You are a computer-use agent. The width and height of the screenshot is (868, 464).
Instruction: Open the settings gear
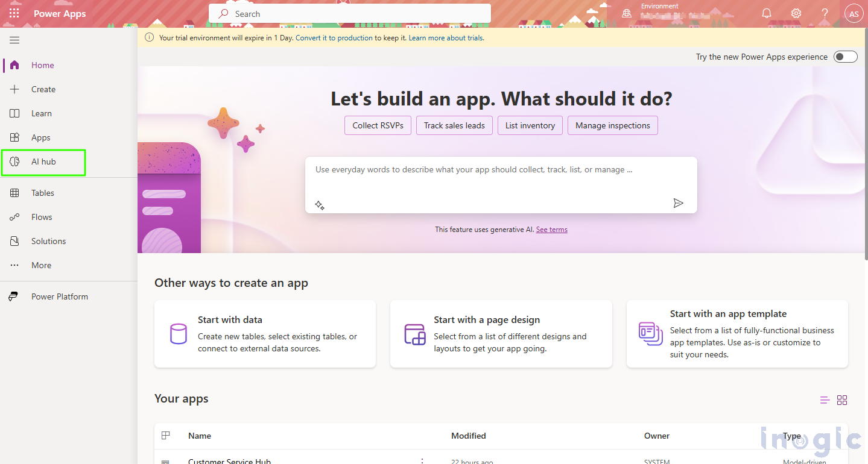click(x=796, y=13)
